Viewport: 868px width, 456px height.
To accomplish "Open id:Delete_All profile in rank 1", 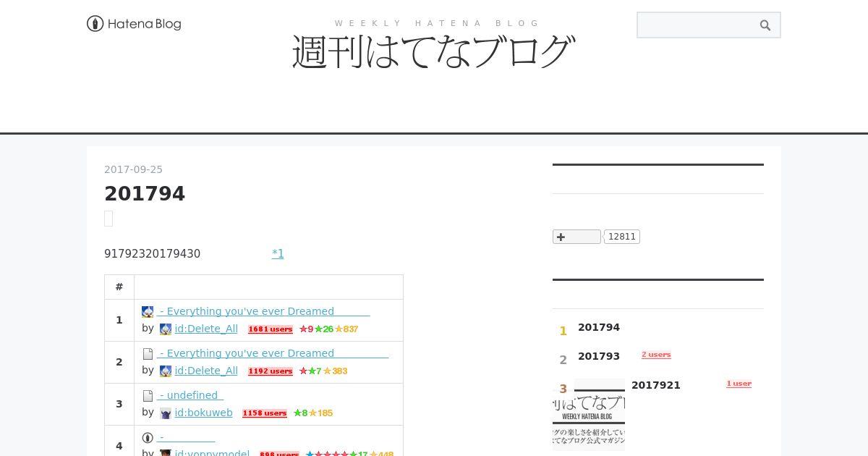I will (x=206, y=329).
